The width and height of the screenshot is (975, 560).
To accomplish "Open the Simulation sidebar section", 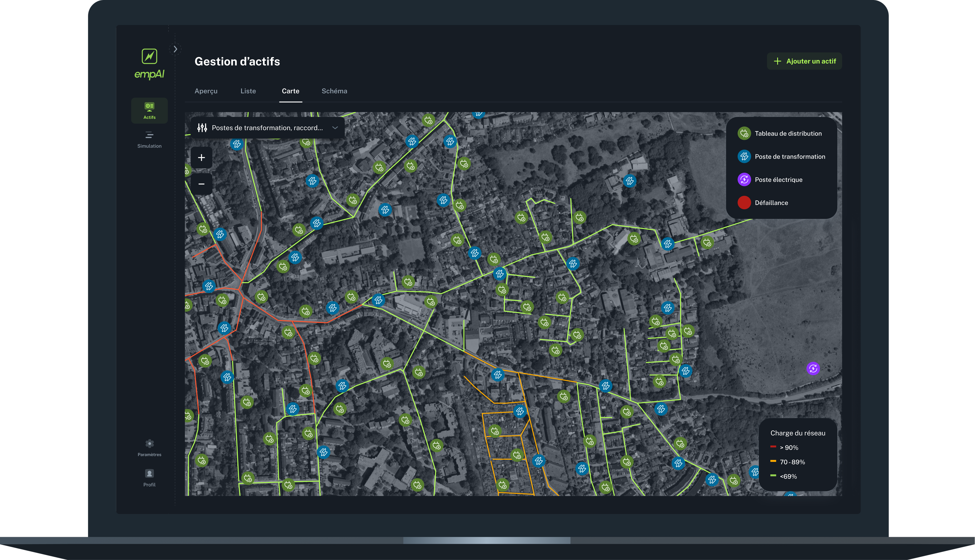I will 149,139.
